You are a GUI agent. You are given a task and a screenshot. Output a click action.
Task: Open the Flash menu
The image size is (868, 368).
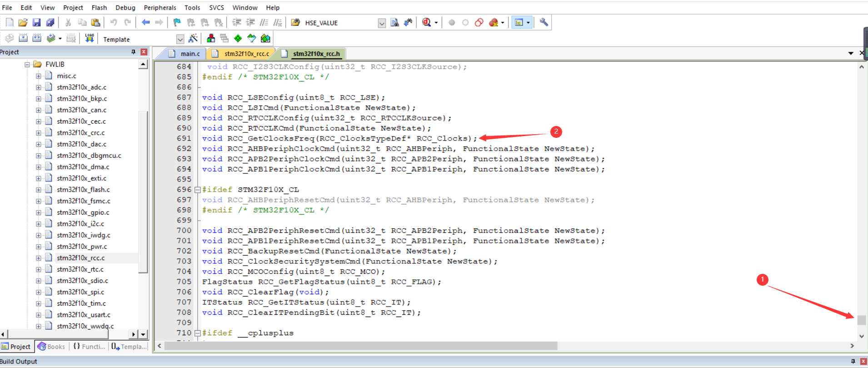[x=99, y=7]
